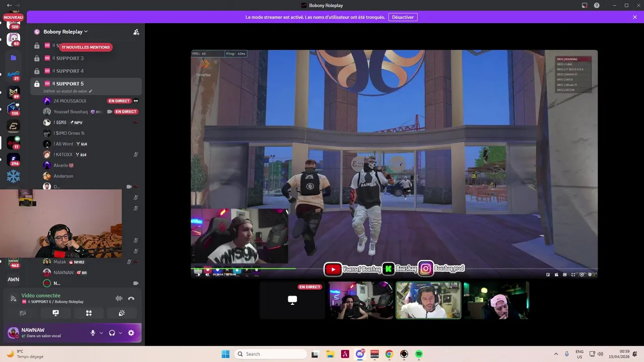Viewport: 644px width, 362px height.
Task: Disconnect from voice with the hang-up icon
Action: click(x=131, y=298)
